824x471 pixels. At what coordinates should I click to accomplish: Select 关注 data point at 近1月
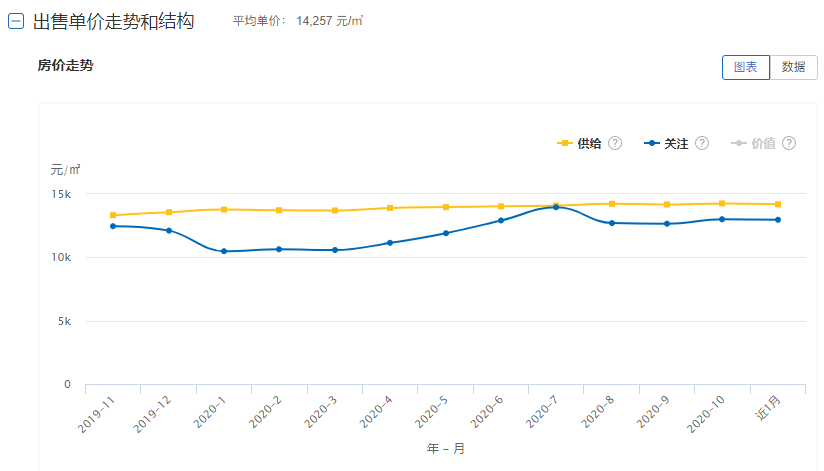pyautogui.click(x=778, y=220)
